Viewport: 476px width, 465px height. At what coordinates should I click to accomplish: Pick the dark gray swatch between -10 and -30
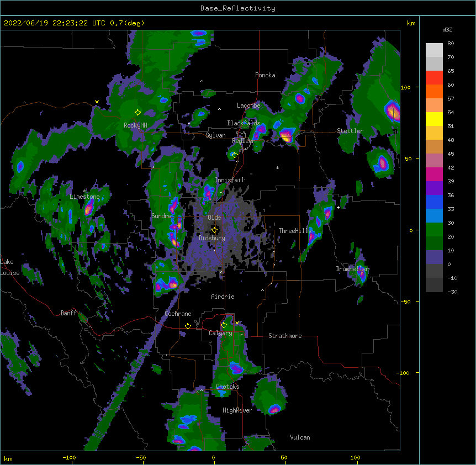pos(434,285)
